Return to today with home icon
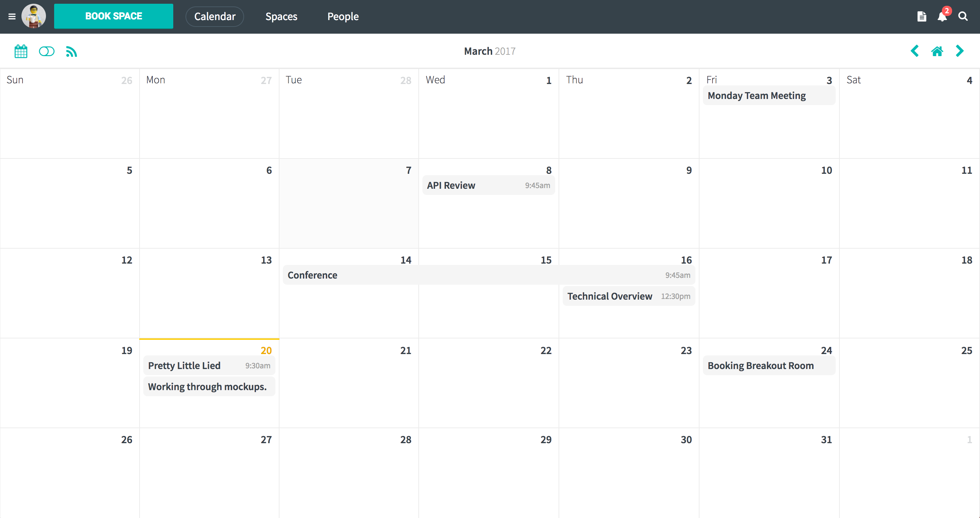This screenshot has width=980, height=518. 937,51
